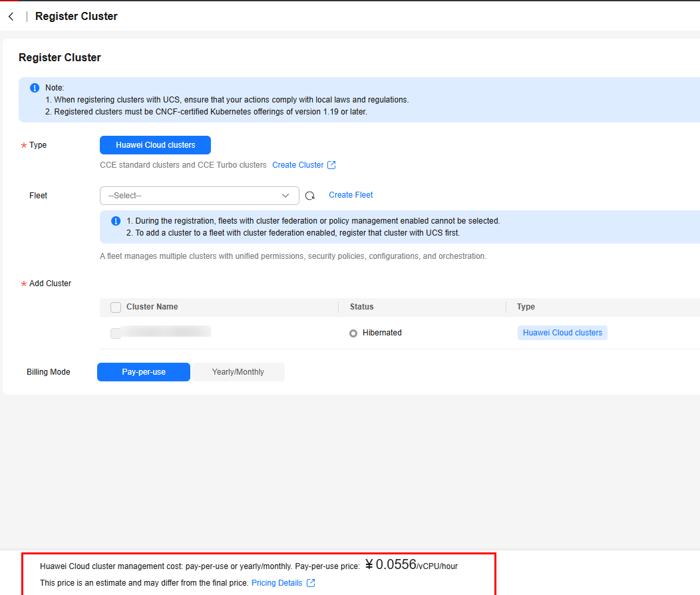
Task: Click the Cluster Name column header
Action: [x=152, y=307]
